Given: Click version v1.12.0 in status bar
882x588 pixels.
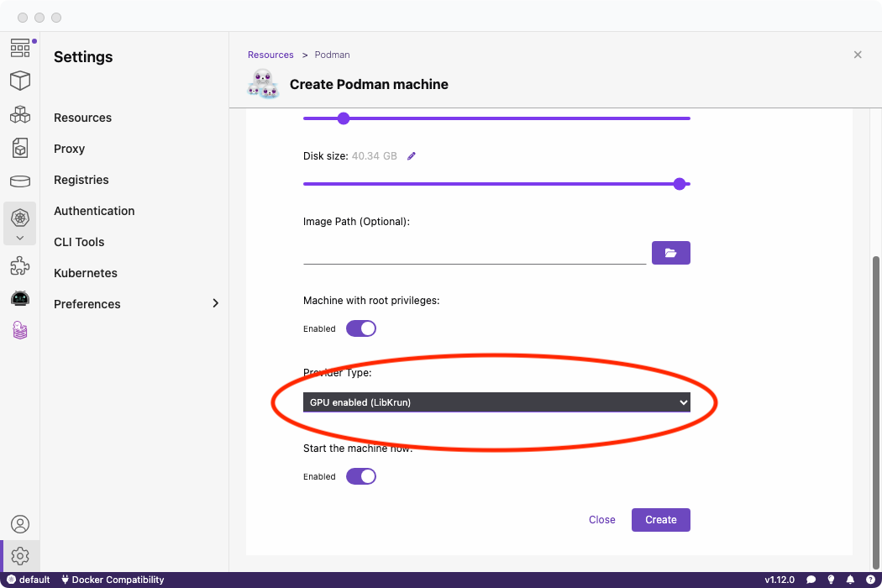Looking at the screenshot, I should click(x=779, y=580).
